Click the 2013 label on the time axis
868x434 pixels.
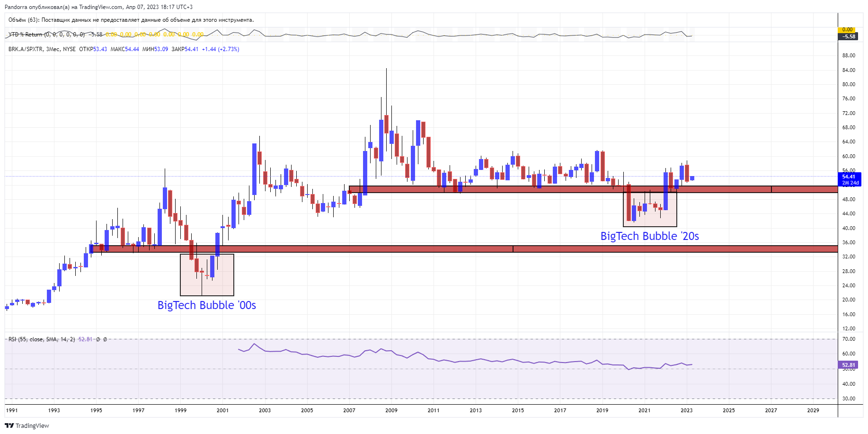(x=476, y=410)
